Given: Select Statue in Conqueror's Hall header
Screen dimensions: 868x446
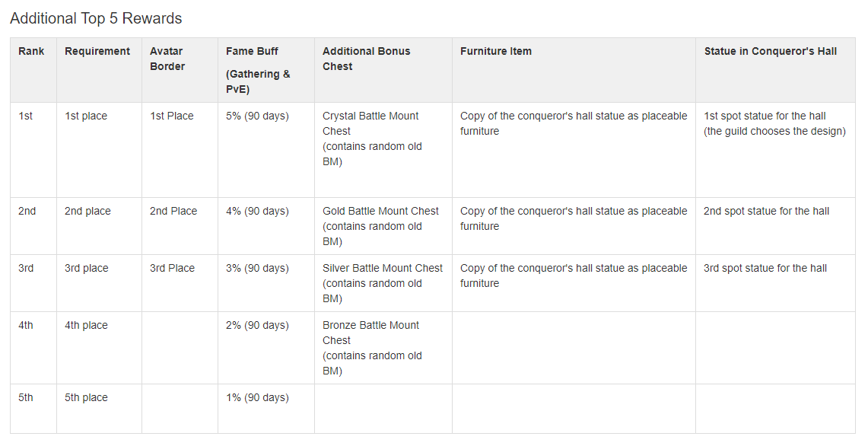Looking at the screenshot, I should pos(770,51).
